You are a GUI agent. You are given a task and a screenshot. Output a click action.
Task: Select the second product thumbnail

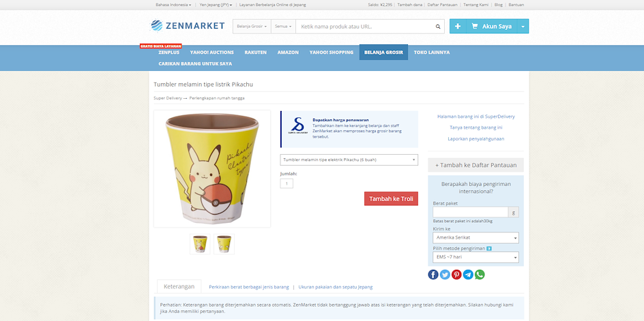tap(224, 244)
